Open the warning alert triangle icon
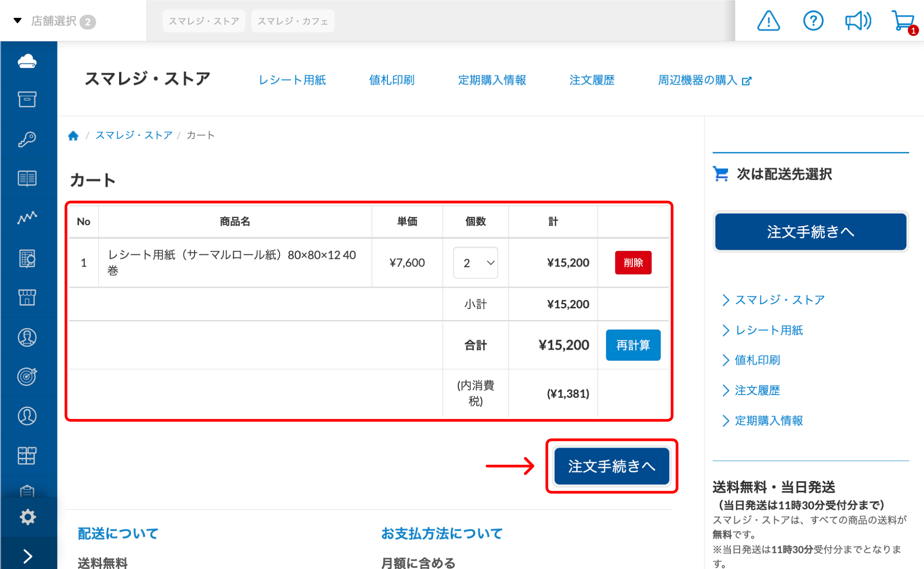Screen dimensions: 924x569 (x=769, y=21)
